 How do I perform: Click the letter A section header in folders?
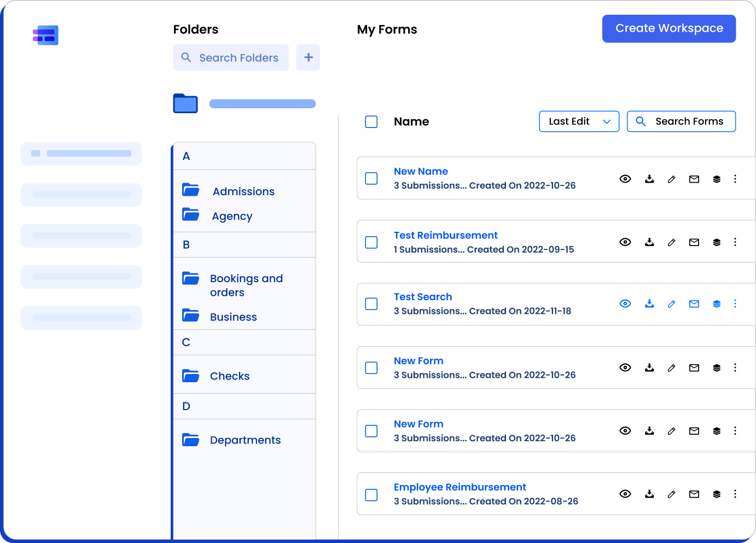click(245, 156)
